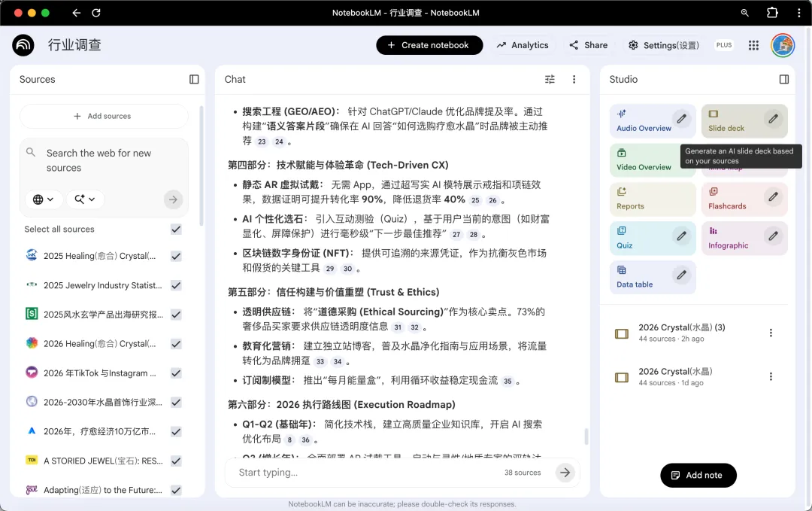Submit web source search arrow
This screenshot has height=511, width=812.
[174, 199]
